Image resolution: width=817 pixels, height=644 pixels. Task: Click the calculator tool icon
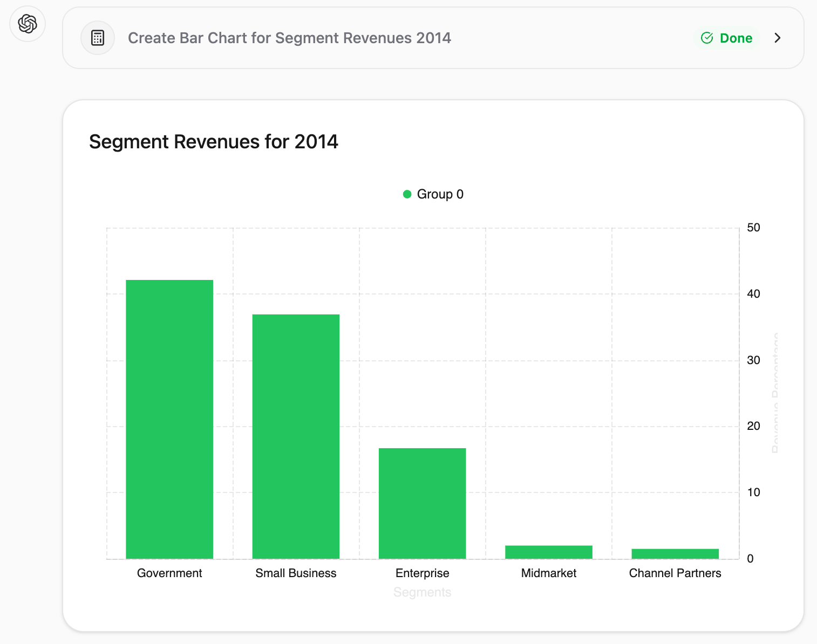[x=98, y=38]
